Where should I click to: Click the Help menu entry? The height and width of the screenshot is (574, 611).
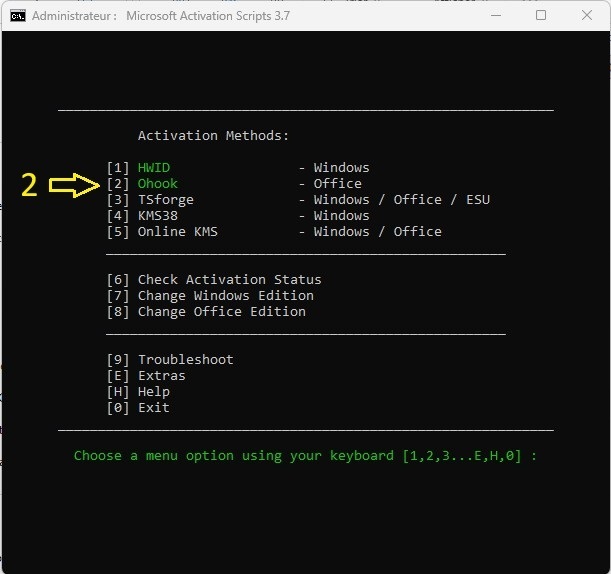click(x=153, y=392)
